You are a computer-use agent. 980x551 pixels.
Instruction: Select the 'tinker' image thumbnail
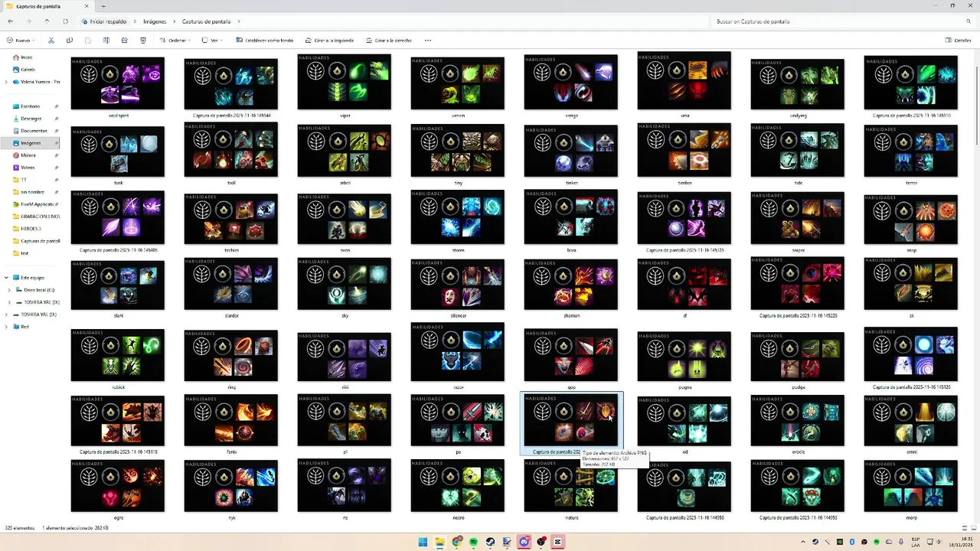point(571,151)
